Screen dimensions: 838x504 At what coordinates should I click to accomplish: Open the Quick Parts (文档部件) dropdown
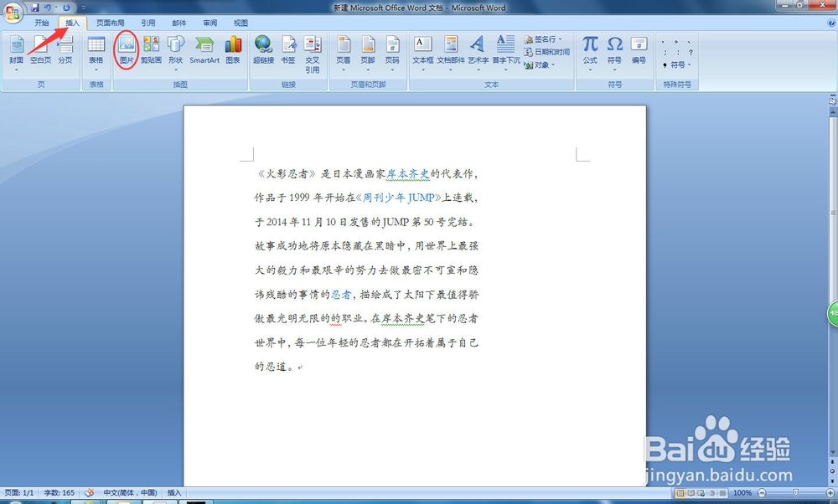point(451,54)
